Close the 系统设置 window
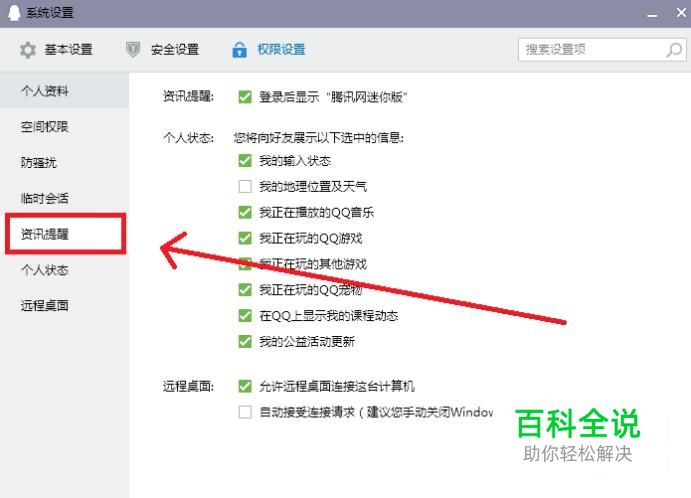Viewport: 691px width, 498px height. tap(681, 13)
